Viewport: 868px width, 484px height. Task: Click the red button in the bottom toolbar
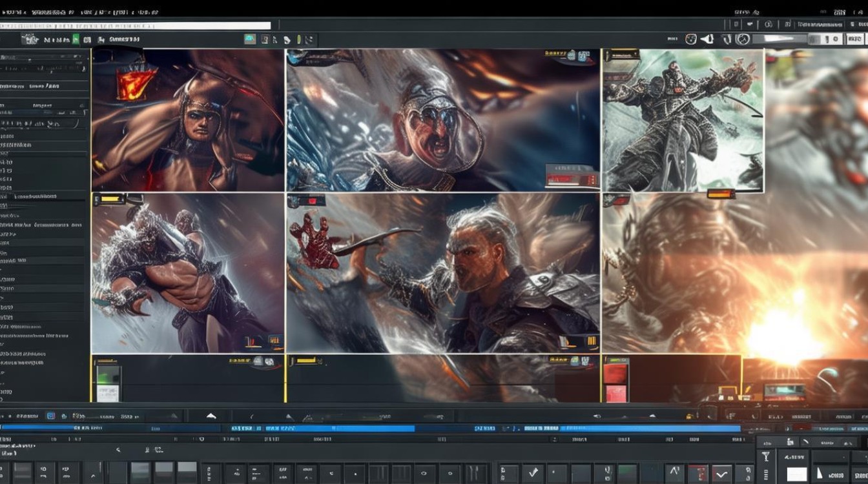pyautogui.click(x=697, y=473)
